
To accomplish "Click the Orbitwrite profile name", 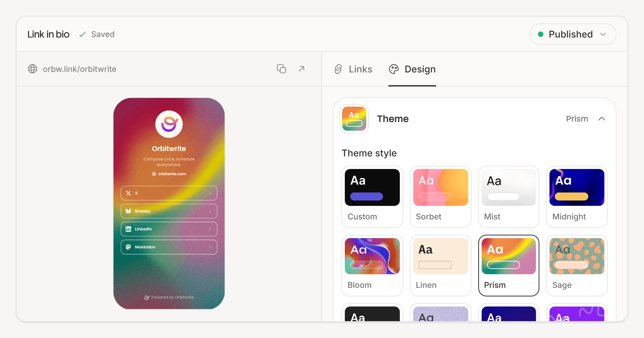I will 169,149.
